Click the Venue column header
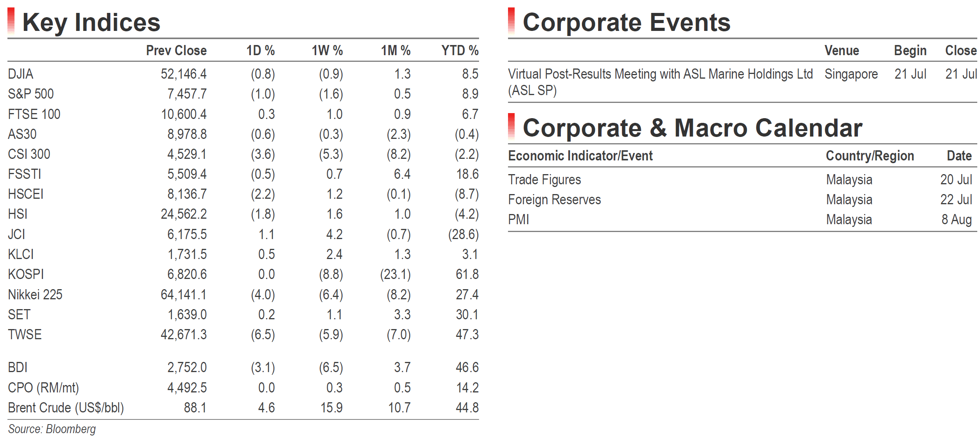Screen dimensions: 980x448 tap(841, 50)
